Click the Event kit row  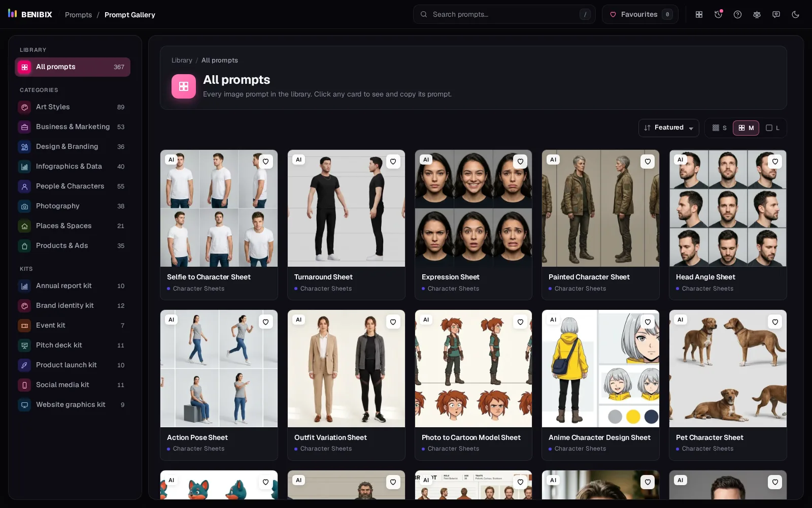pos(73,326)
